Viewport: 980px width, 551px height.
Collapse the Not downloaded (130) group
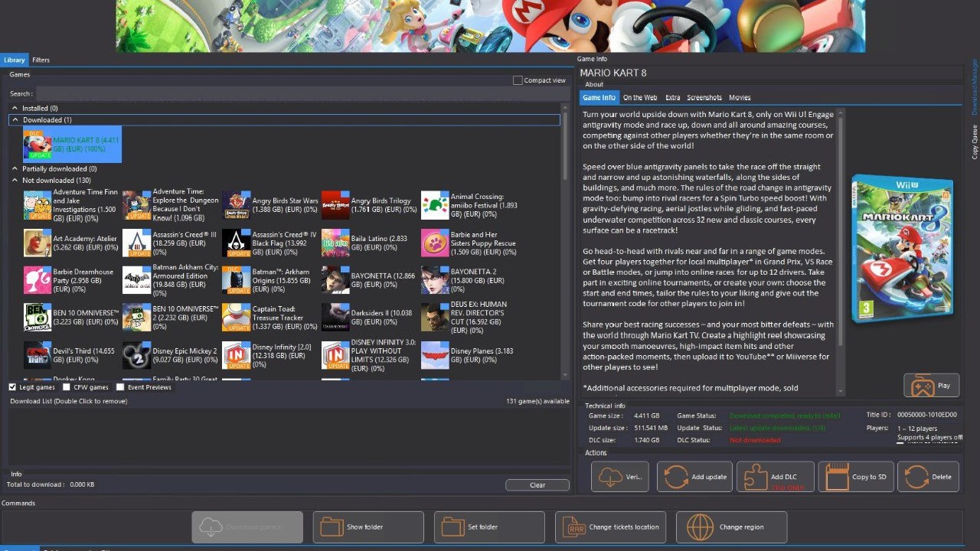coord(15,181)
